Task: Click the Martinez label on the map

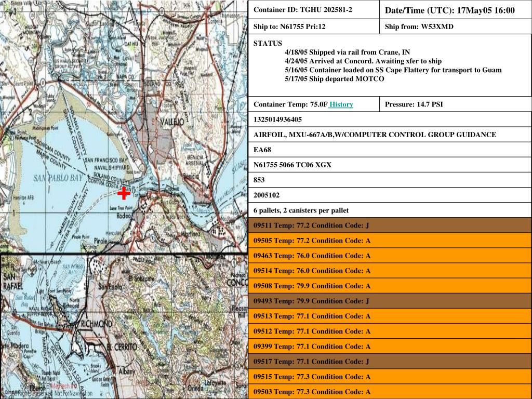Action: coord(190,234)
